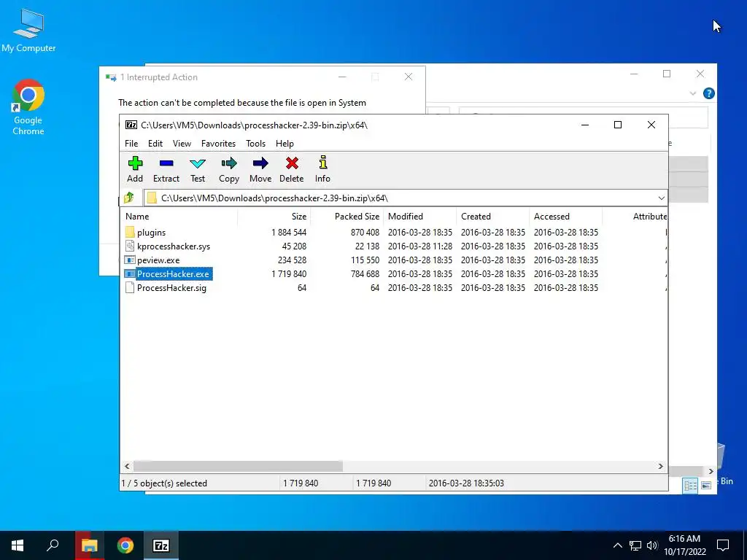Open the volume tray icon

point(652,545)
